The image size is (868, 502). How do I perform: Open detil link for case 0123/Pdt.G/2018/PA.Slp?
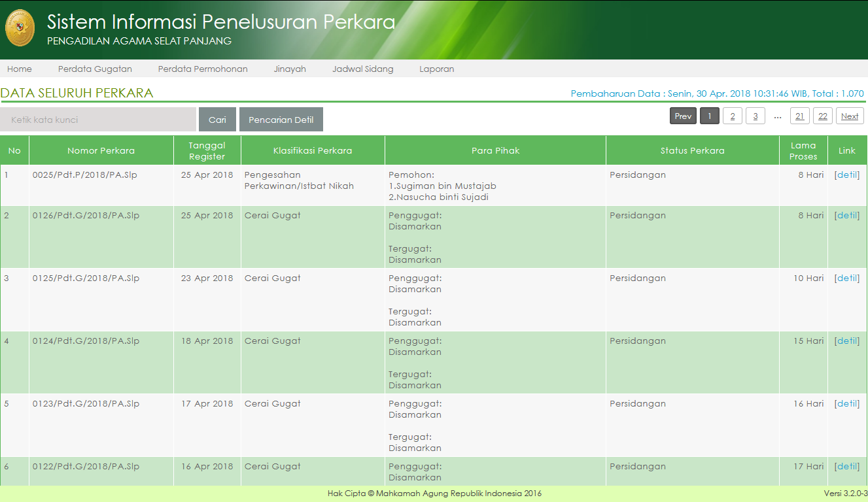click(847, 404)
